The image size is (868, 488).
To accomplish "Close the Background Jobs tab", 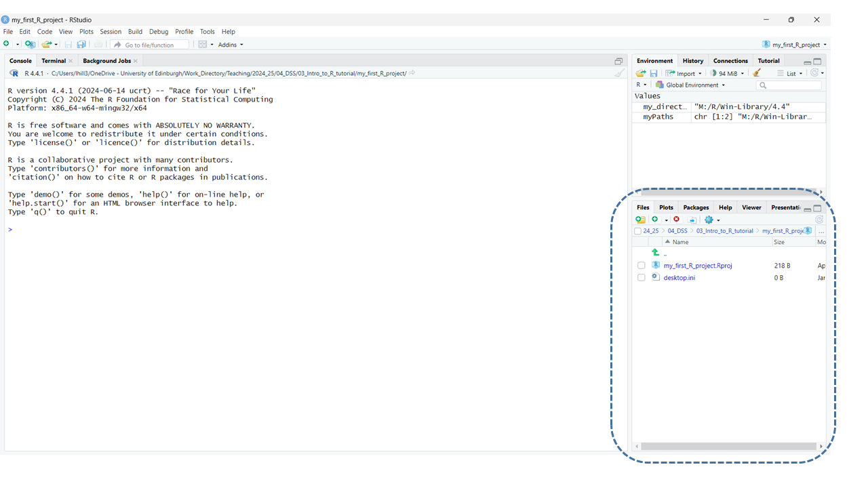I will [x=136, y=61].
